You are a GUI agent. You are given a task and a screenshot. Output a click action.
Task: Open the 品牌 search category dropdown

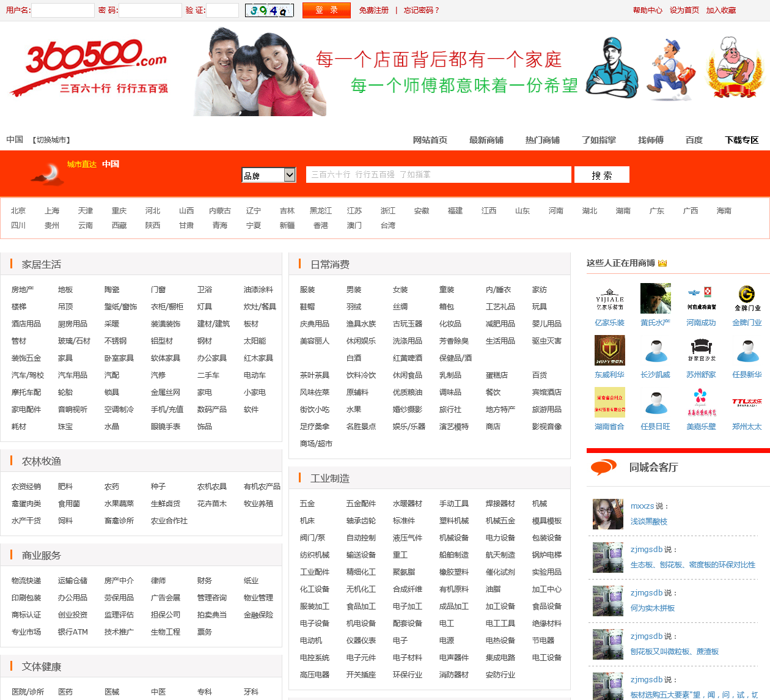(x=269, y=175)
